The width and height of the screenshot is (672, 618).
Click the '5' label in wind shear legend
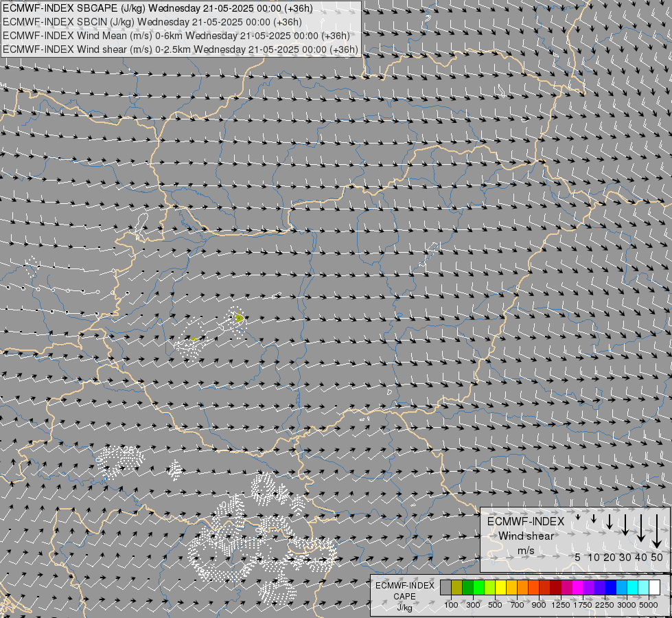[578, 557]
